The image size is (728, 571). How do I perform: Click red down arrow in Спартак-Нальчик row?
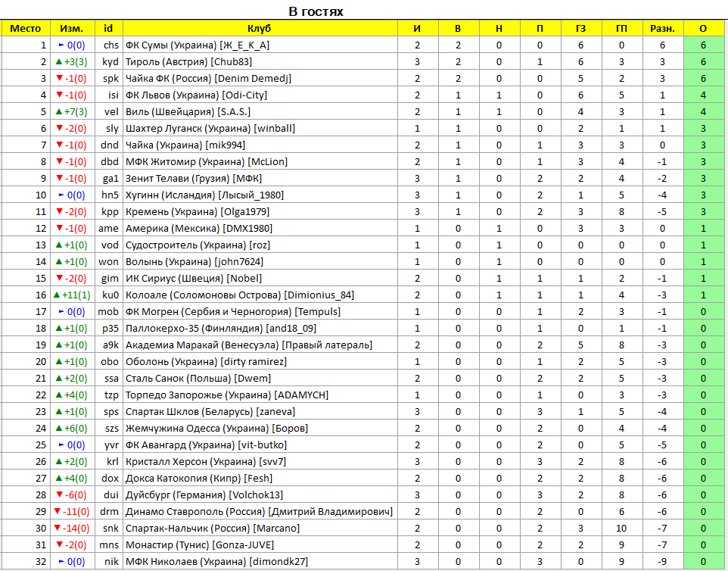point(57,529)
